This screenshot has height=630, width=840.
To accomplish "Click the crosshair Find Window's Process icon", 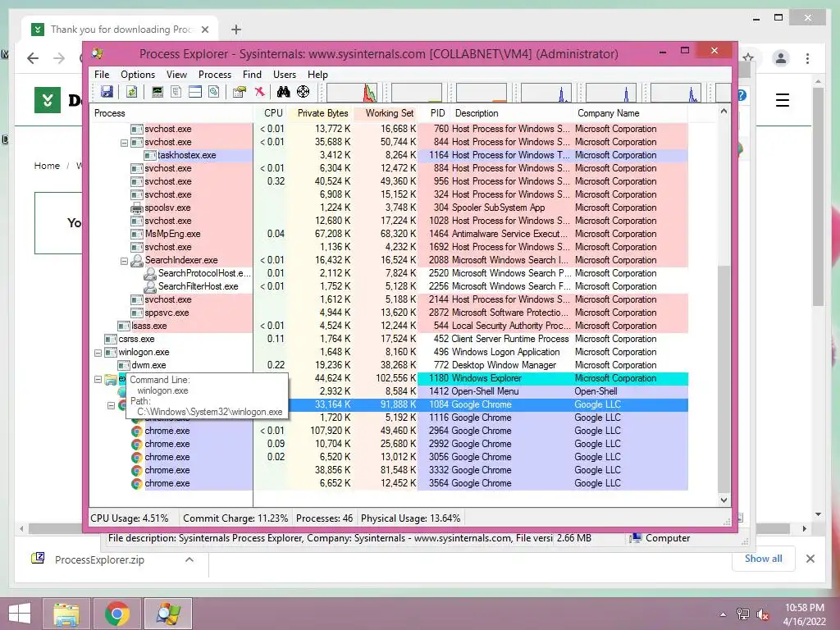I will [304, 92].
